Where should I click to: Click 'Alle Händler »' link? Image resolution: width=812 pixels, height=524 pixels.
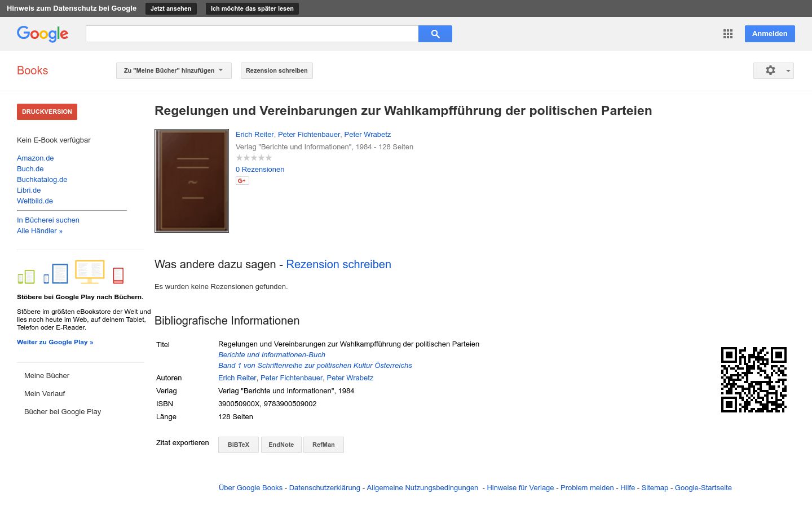coord(39,231)
